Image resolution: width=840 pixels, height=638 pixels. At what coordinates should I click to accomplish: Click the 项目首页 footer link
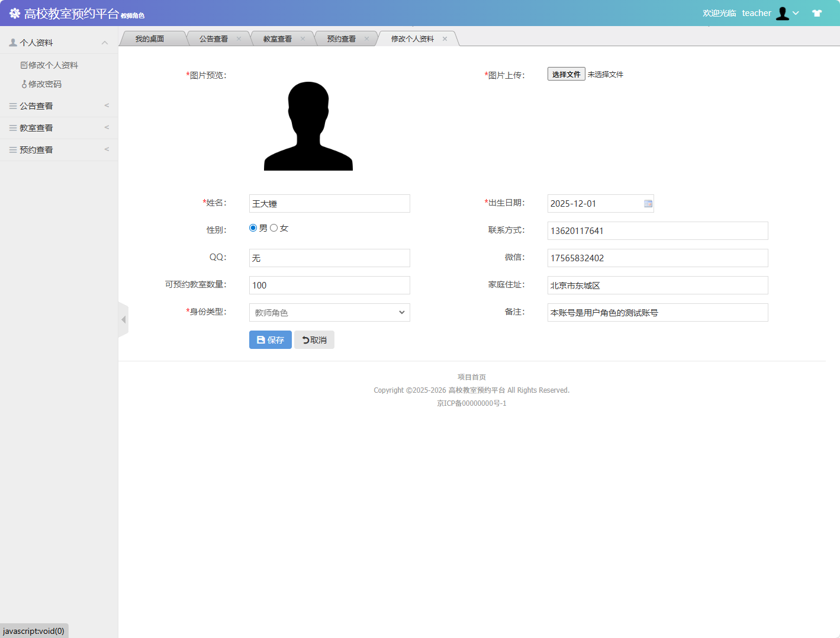pyautogui.click(x=472, y=377)
